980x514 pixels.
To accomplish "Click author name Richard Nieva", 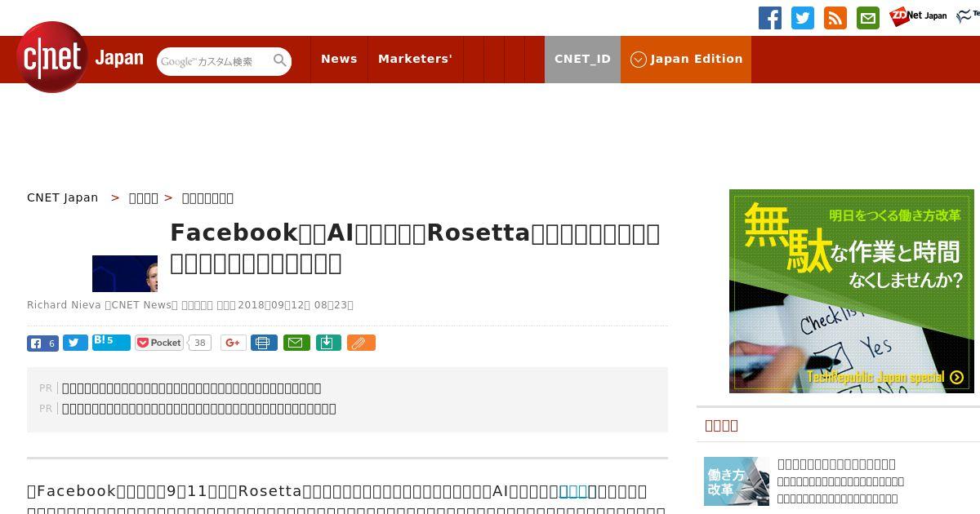I will tap(64, 305).
